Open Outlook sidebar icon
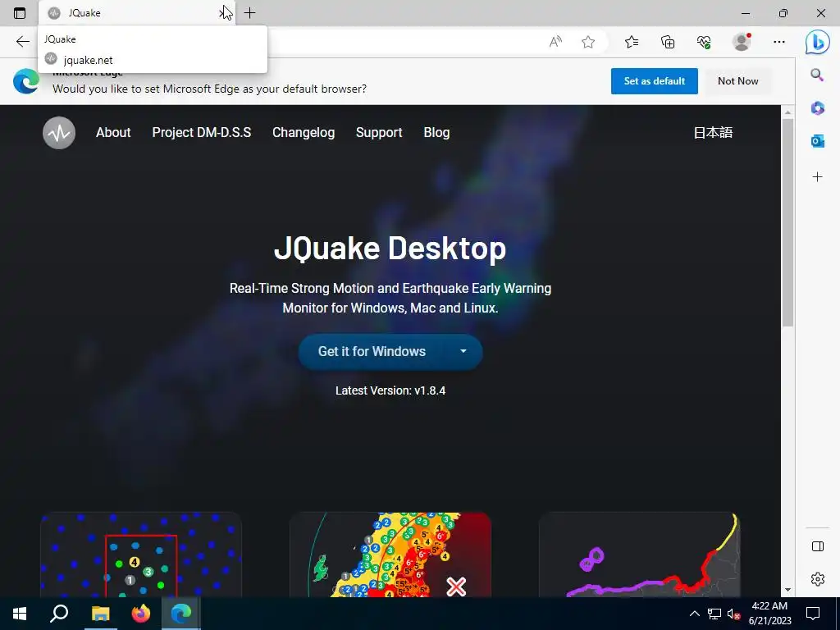Image resolution: width=840 pixels, height=630 pixels. tap(817, 141)
